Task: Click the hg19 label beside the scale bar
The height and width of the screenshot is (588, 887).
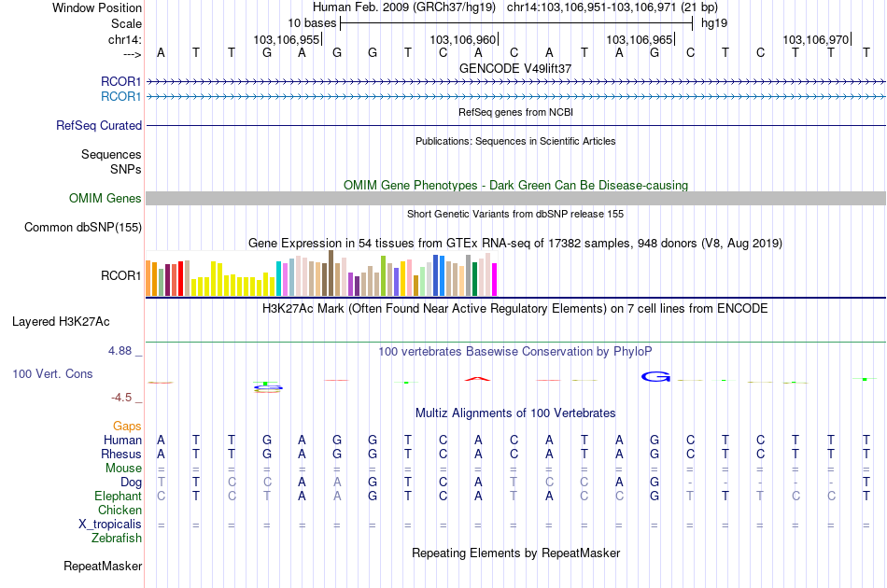Action: point(714,23)
